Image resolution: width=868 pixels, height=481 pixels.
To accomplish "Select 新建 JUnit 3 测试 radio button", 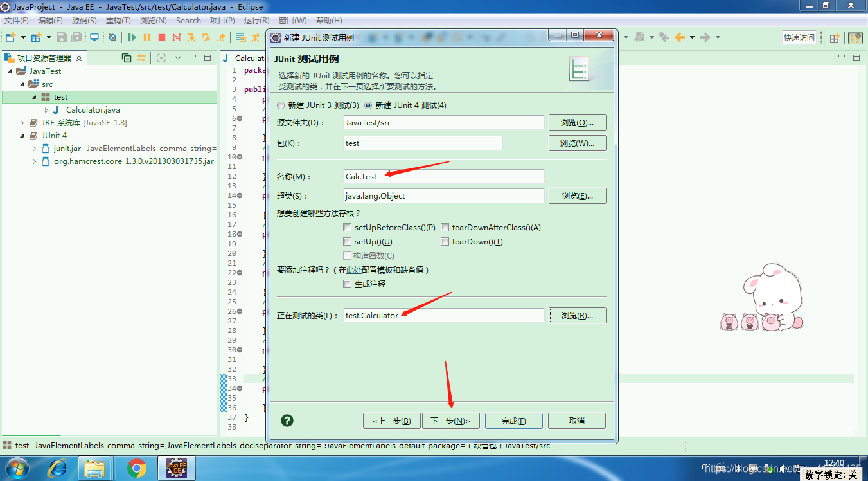I will coord(280,105).
